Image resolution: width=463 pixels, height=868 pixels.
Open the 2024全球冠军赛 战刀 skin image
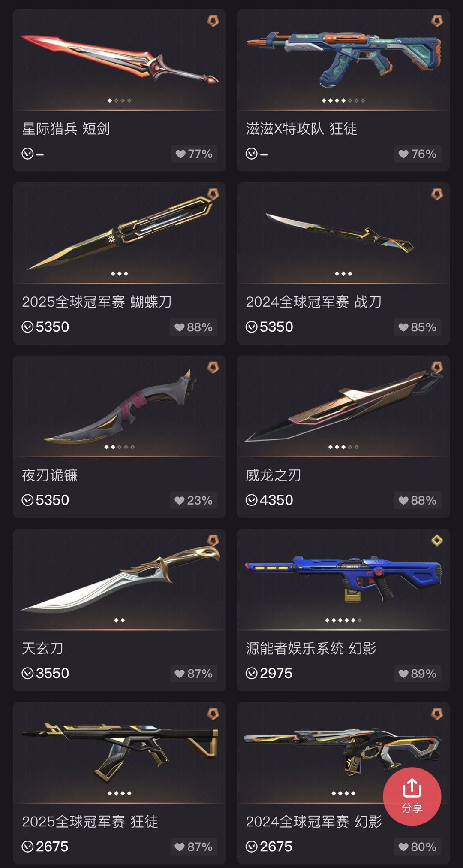pyautogui.click(x=343, y=233)
